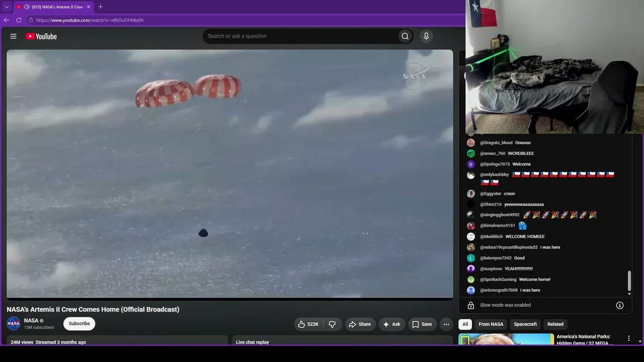Select the youtube.com address bar URL
Viewport: 644px width, 362px height.
tap(90, 20)
